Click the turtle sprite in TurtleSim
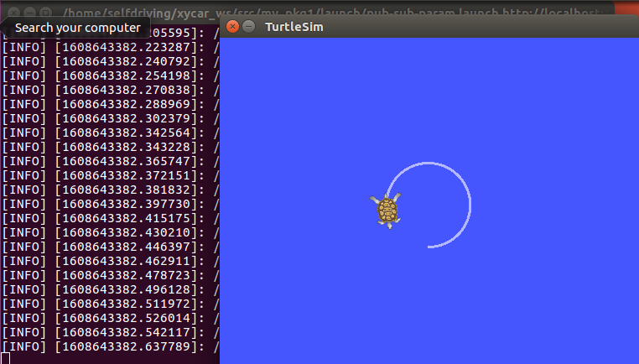Screen dimensions: 639x364 (386, 211)
